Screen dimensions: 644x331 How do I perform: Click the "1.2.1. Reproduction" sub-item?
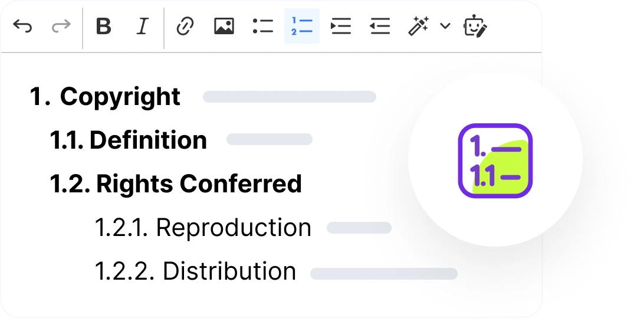203,228
